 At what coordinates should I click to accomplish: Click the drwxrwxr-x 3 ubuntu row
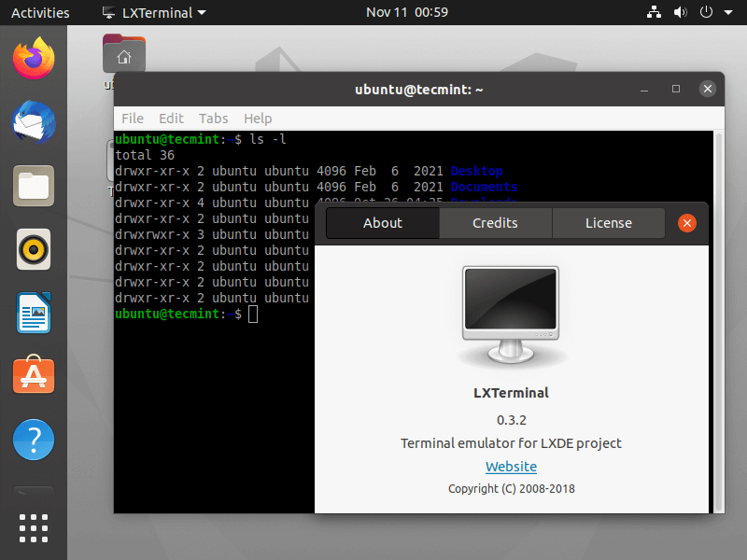click(212, 234)
